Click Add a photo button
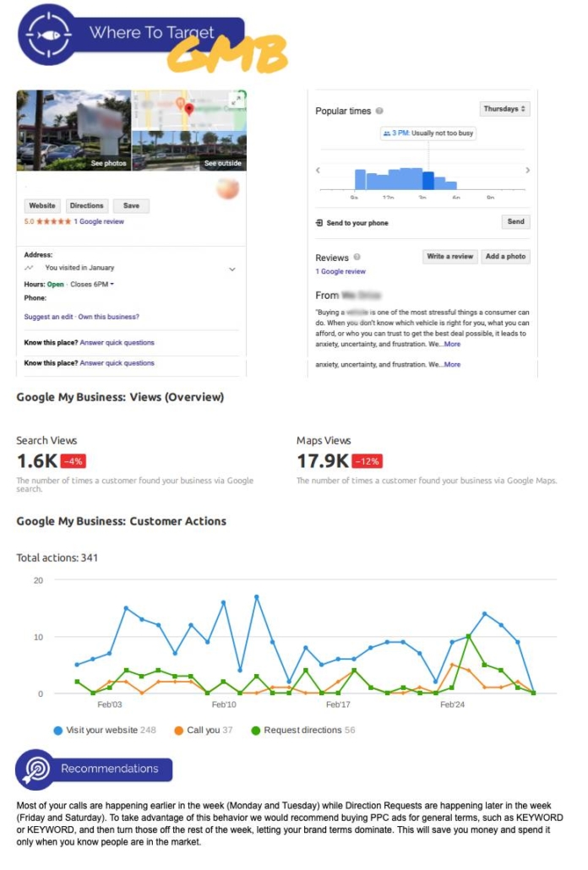This screenshot has height=870, width=588. 505,256
